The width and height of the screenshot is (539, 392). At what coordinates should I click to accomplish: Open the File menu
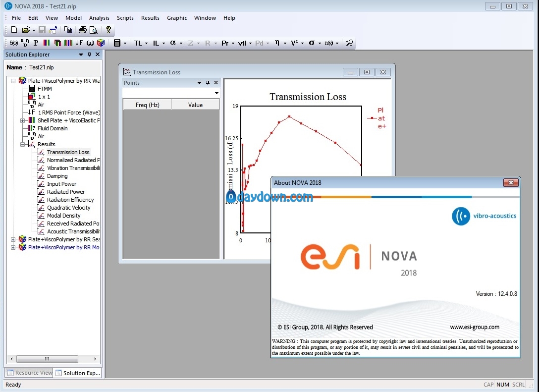[x=16, y=18]
